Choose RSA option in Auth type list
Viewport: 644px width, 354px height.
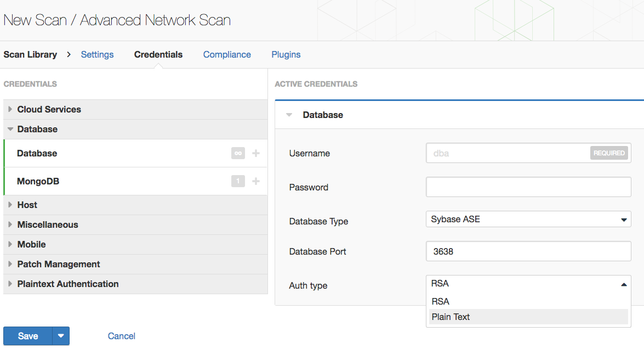coord(528,301)
